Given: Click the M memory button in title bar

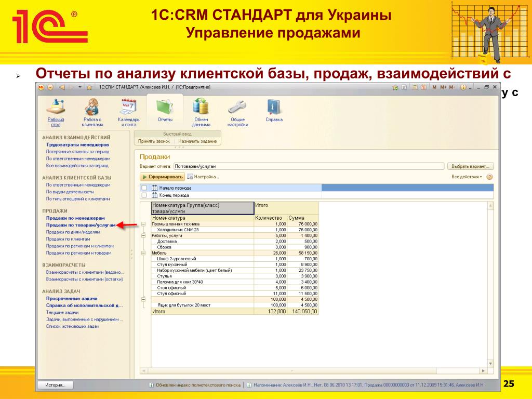Looking at the screenshot, I should tap(434, 87).
